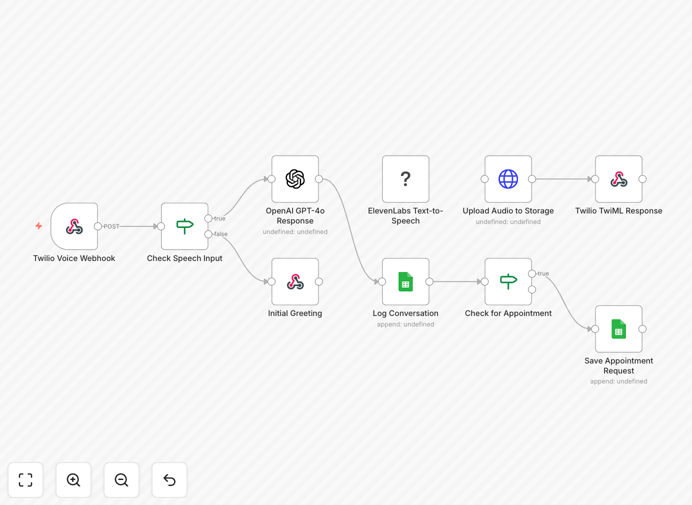692x505 pixels.
Task: Click Check for Appointment lower output connector
Action: pos(532,290)
